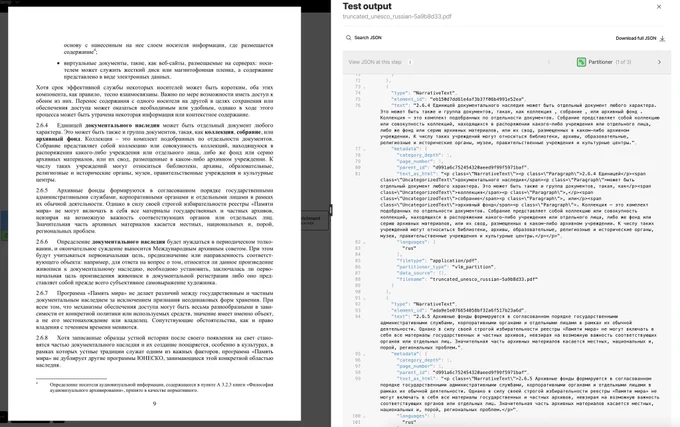Collapse the JSON object at line 73

pyautogui.click(x=364, y=87)
